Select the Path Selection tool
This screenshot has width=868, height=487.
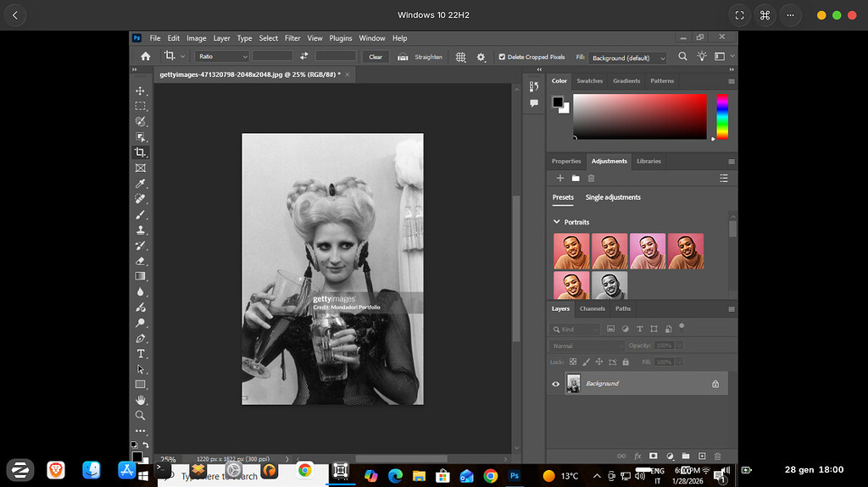click(140, 369)
